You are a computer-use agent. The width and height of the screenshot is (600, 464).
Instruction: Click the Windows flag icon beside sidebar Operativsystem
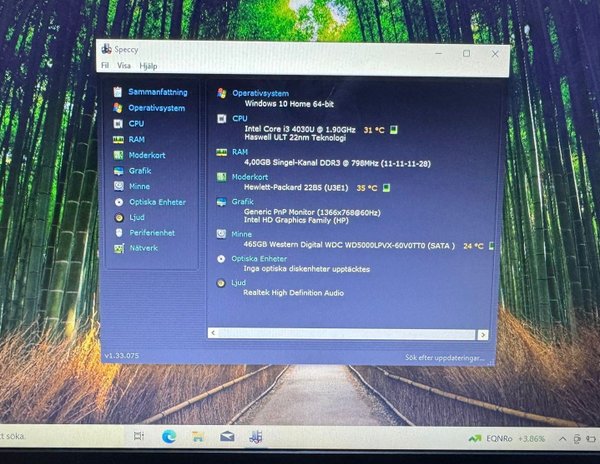pyautogui.click(x=118, y=108)
